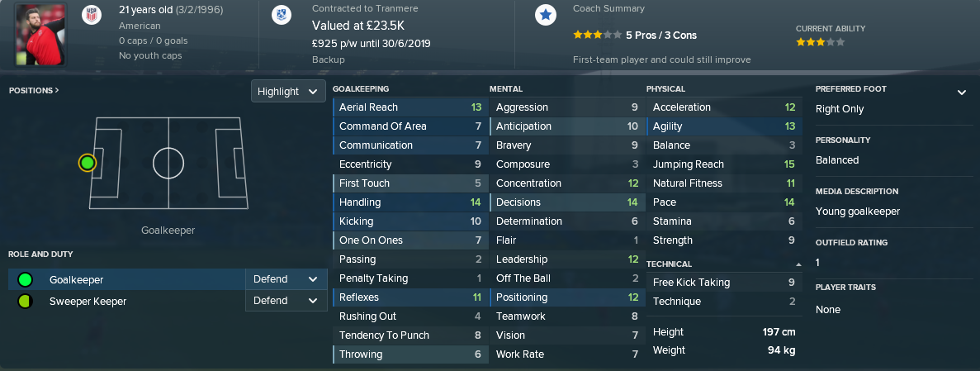The height and width of the screenshot is (371, 980).
Task: Click the USA national team badge icon
Action: (x=92, y=14)
